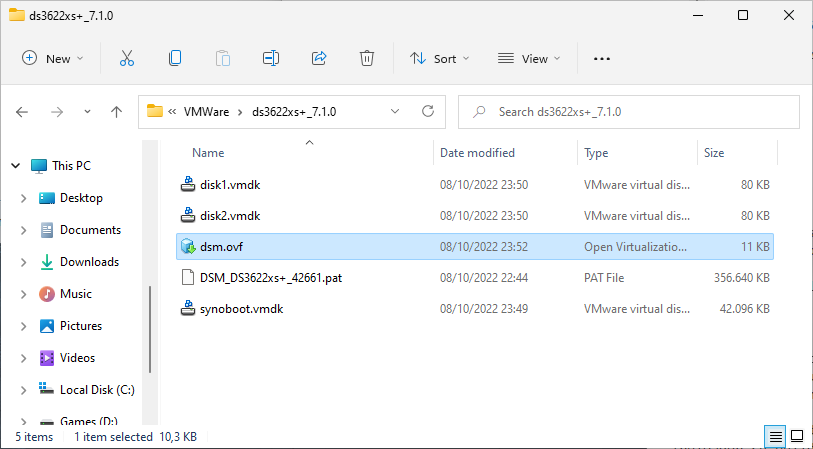Click the disk2.vmdk file icon
Viewport: 813px width, 449px height.
[x=188, y=216]
